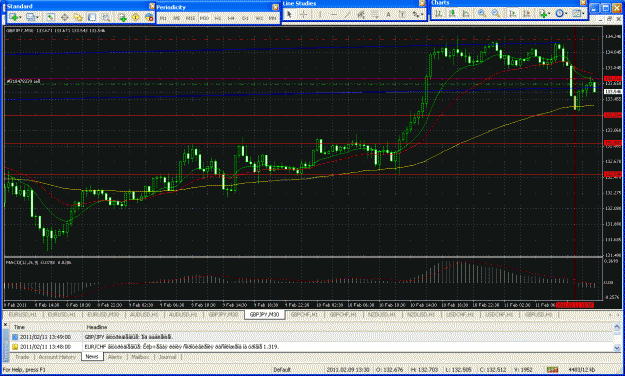Expand the Templates dropdown arrow
The width and height of the screenshot is (625, 376).
click(583, 14)
